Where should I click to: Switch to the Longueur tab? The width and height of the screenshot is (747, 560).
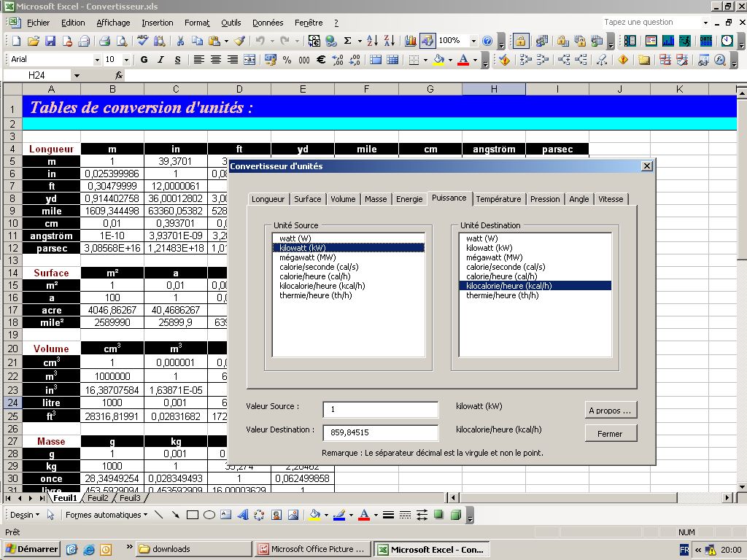268,199
